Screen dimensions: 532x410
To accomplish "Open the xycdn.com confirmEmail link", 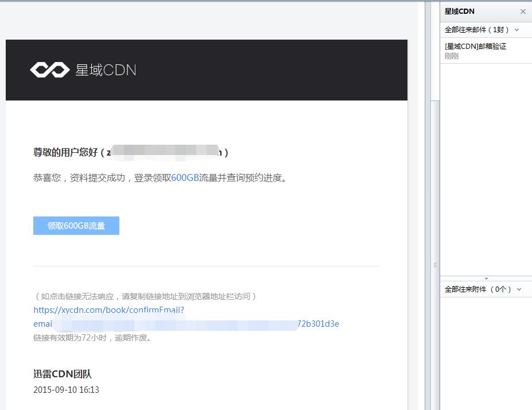I will click(x=108, y=310).
